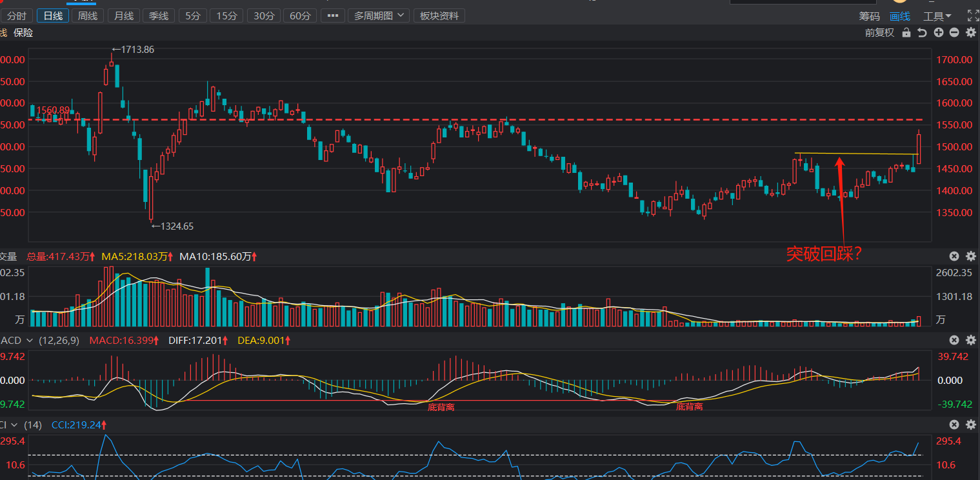
Task: Click the 1560.89 dashed price line label
Action: tap(53, 110)
